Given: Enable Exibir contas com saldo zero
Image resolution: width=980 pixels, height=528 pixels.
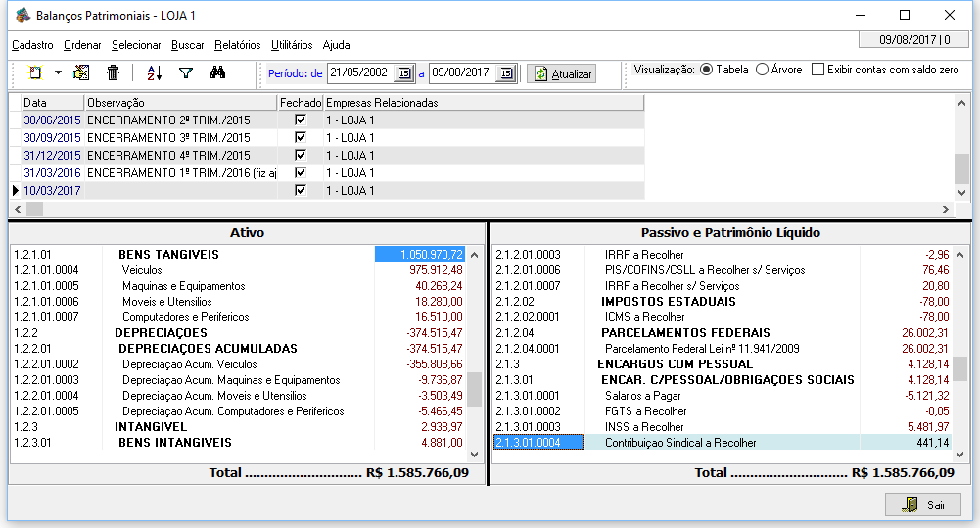Looking at the screenshot, I should [818, 71].
